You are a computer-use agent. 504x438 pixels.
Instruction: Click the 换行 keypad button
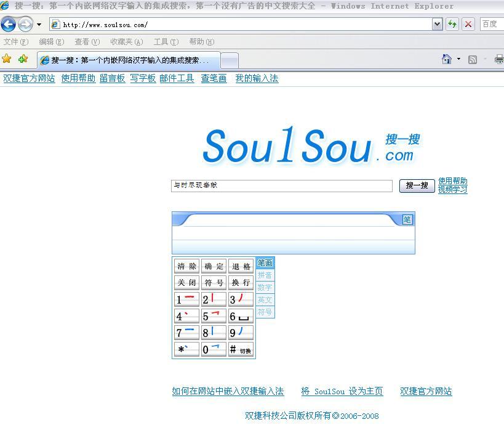pyautogui.click(x=241, y=283)
